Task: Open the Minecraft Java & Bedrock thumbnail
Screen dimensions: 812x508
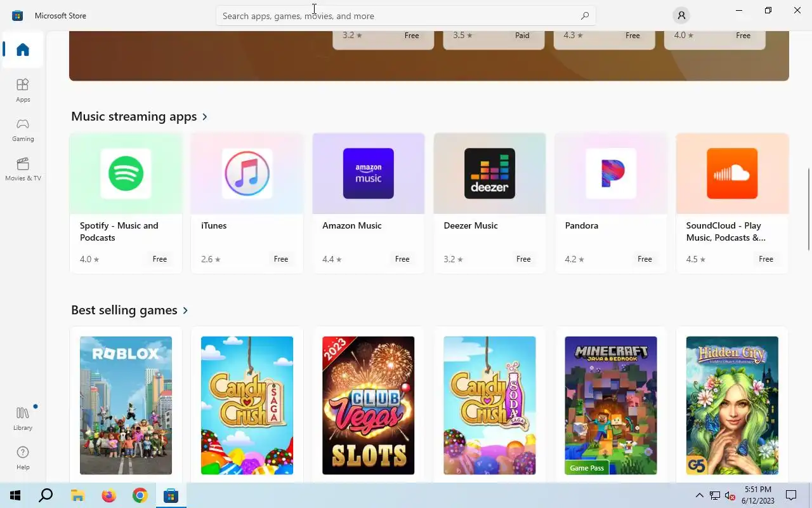Action: pos(611,405)
